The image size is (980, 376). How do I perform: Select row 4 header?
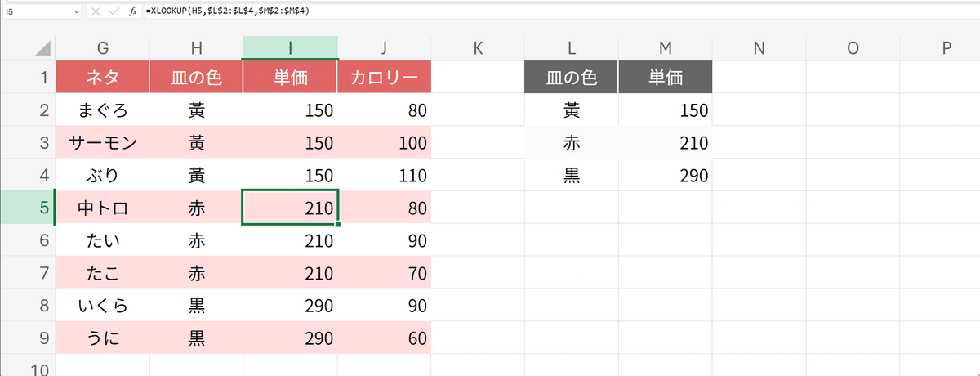coord(27,176)
